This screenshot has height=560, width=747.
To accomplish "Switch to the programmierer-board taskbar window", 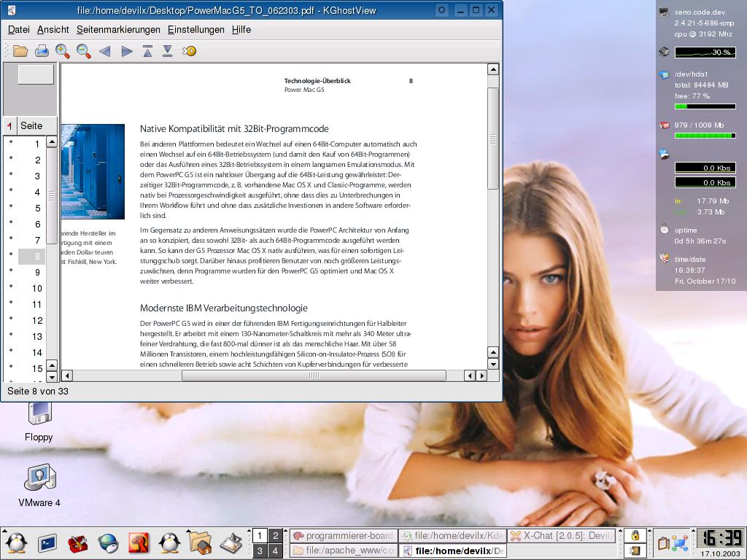I will click(343, 536).
